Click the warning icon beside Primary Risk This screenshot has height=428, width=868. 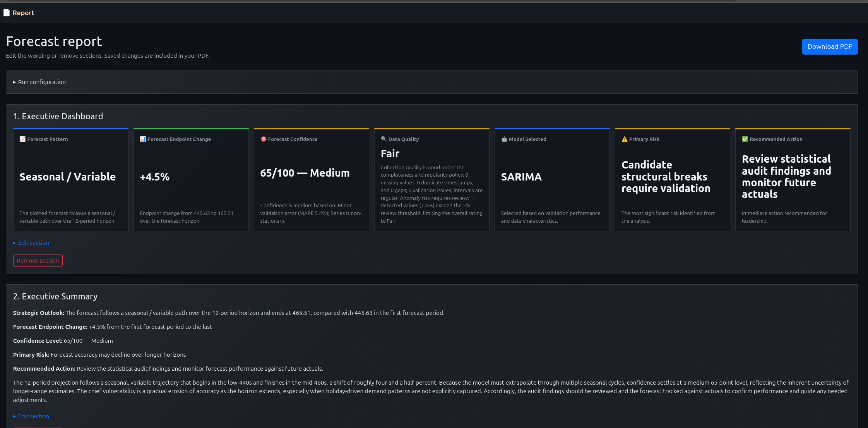(625, 139)
